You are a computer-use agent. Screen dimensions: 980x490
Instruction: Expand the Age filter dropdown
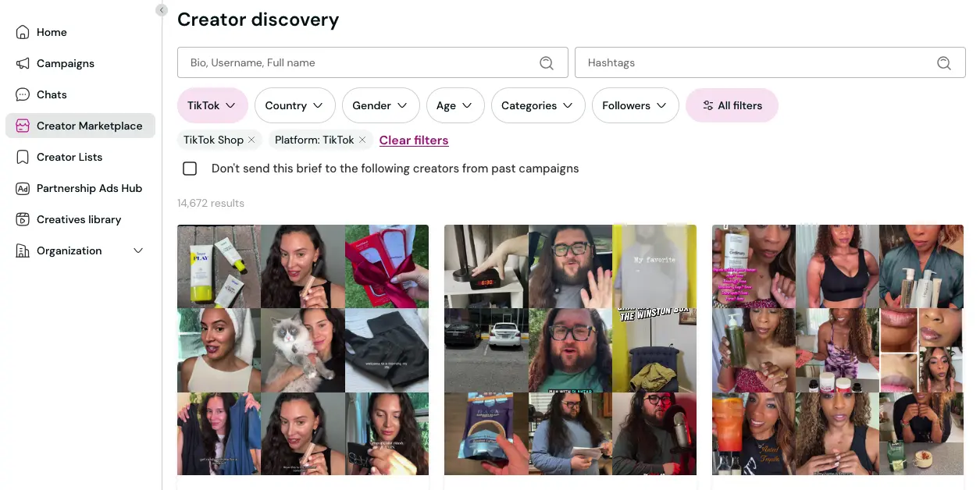tap(455, 105)
